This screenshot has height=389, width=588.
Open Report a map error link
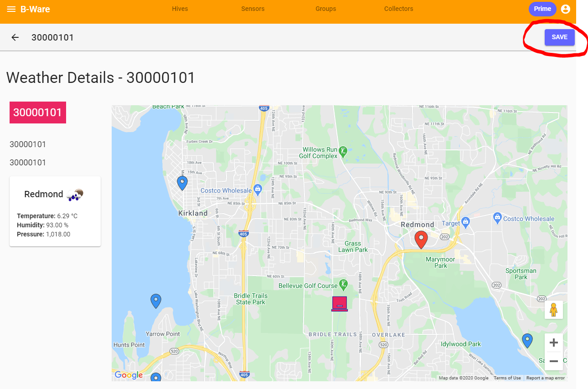tap(546, 378)
